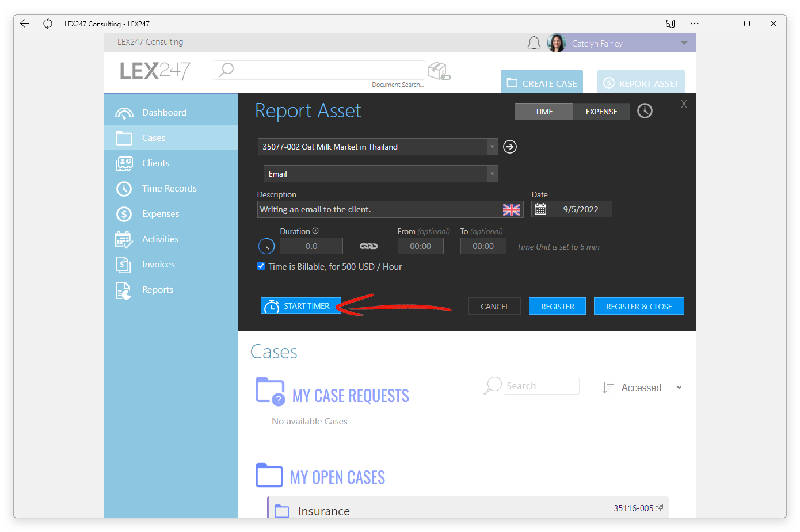Viewport: 800px width, 532px height.
Task: Open the Activities calendar icon
Action: click(x=124, y=239)
